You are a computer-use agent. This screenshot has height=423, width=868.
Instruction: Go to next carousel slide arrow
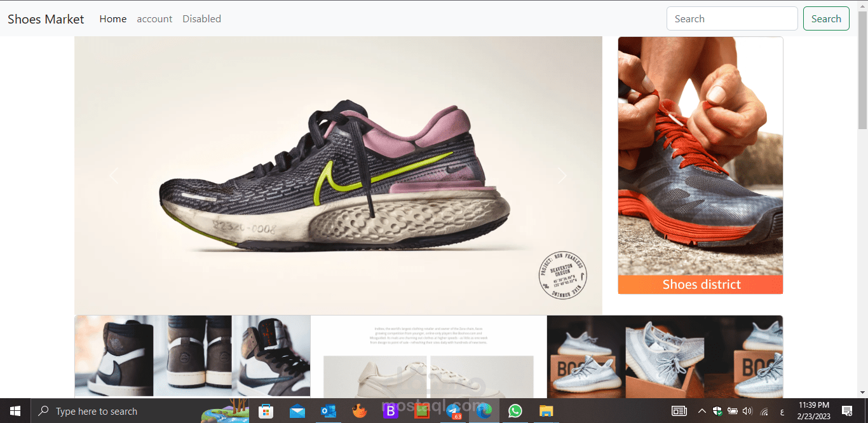[562, 176]
